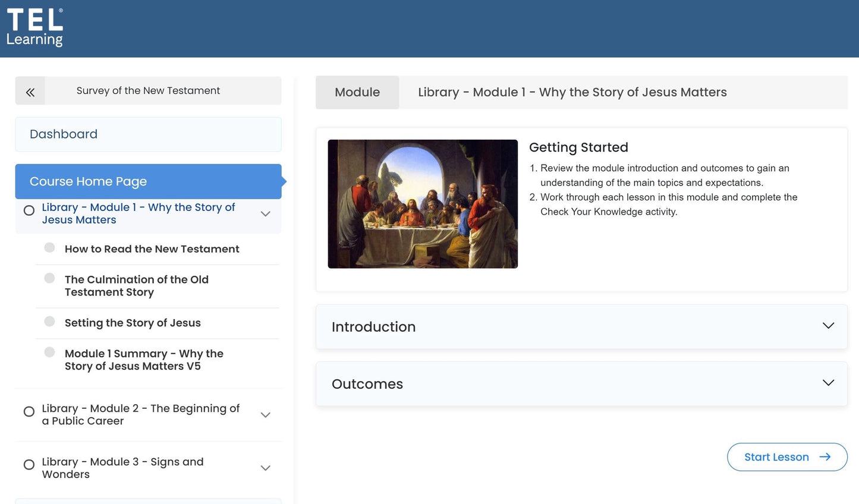Collapse Module 1 using its chevron

tap(265, 214)
